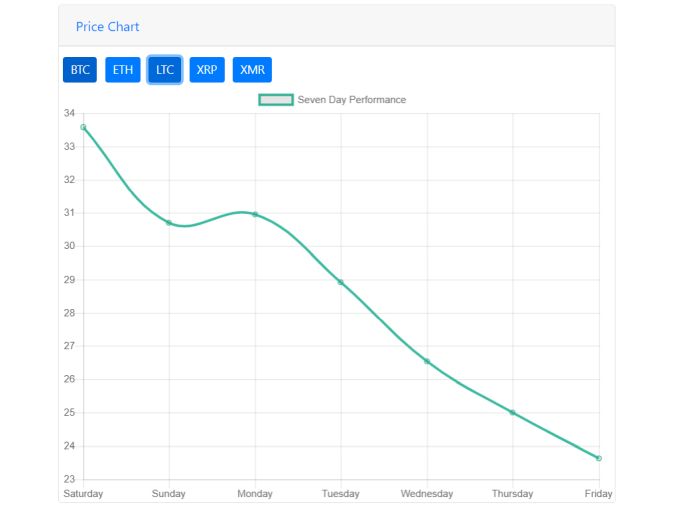Click the Tuesday data point
Screen dimensions: 680x511
[341, 282]
